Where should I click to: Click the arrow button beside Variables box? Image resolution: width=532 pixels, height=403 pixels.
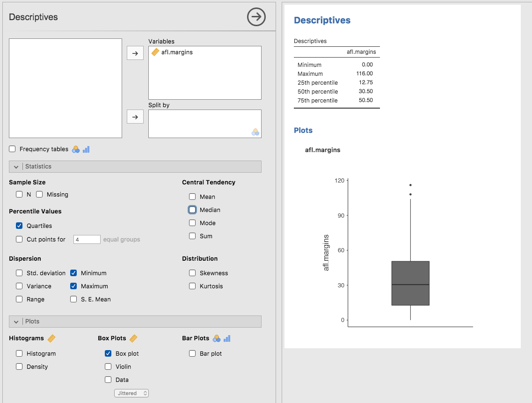point(135,53)
